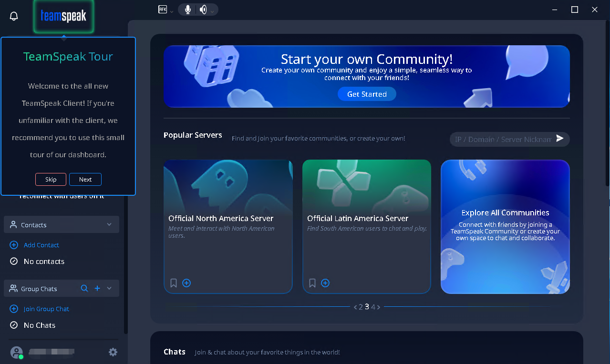The width and height of the screenshot is (610, 364).
Task: Click the Add Contact link
Action: (x=41, y=245)
